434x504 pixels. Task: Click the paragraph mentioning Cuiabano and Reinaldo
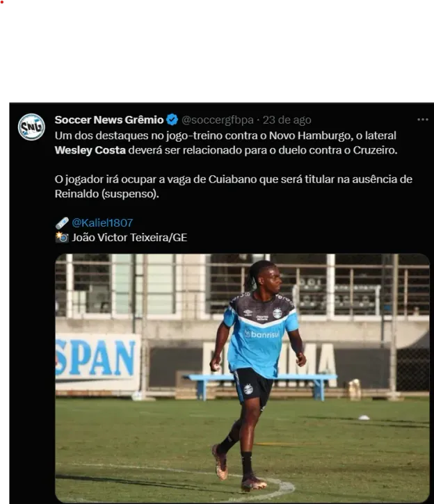234,186
